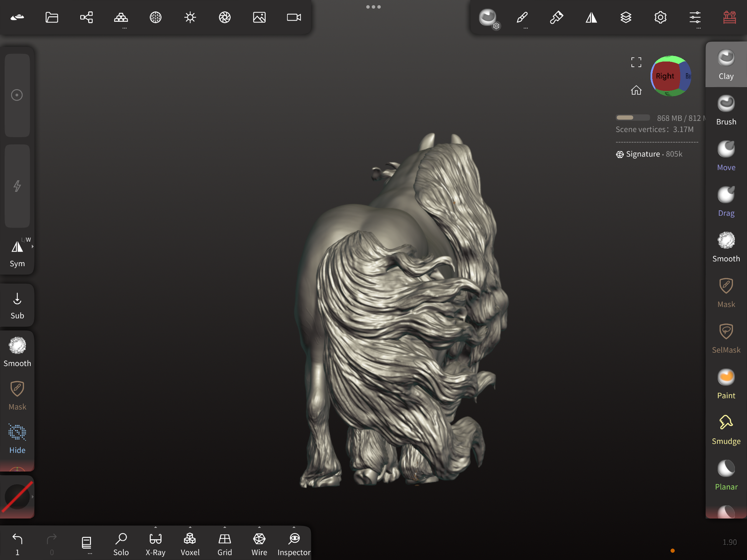Open the Scene hierarchy icon

pyautogui.click(x=86, y=17)
